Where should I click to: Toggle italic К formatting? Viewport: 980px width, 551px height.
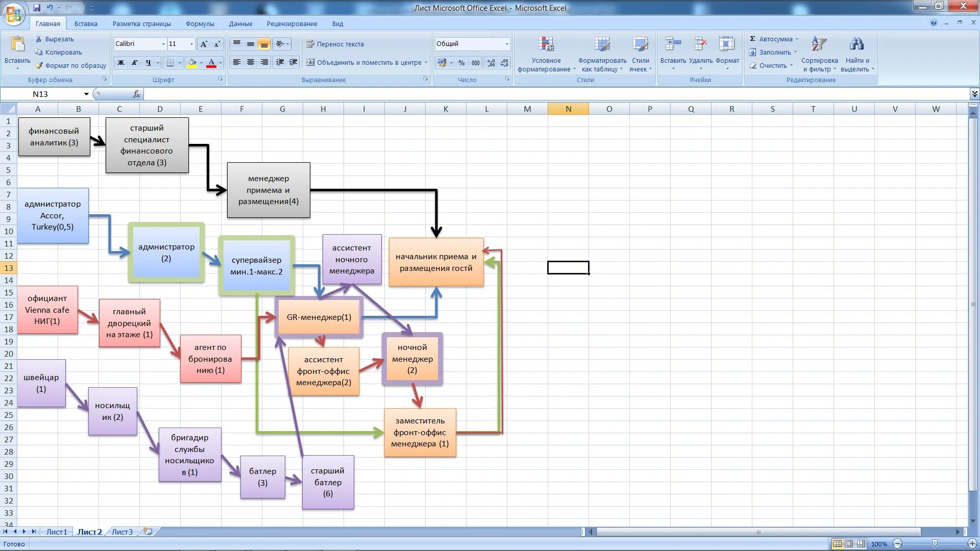pyautogui.click(x=135, y=63)
